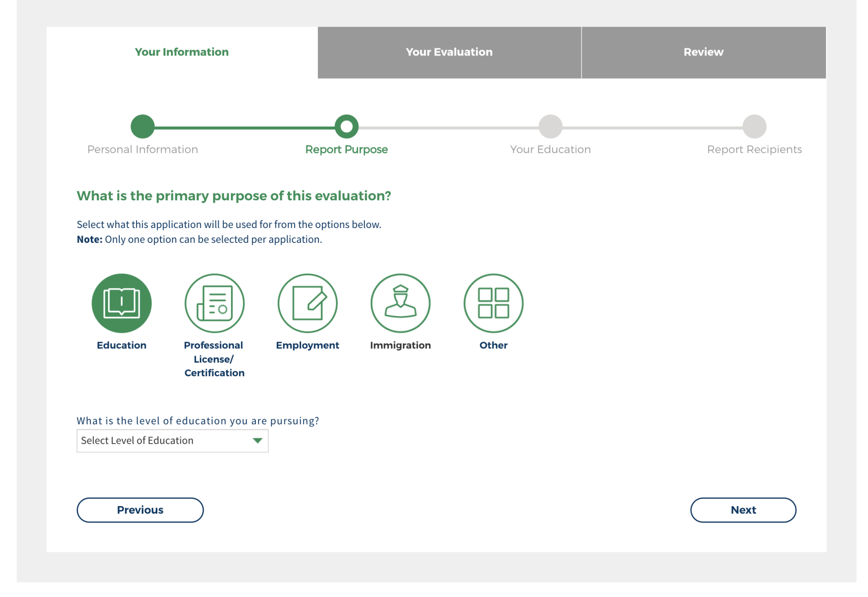Screen dimensions: 868x597
Task: Click the Report Purpose step circle
Action: point(346,127)
